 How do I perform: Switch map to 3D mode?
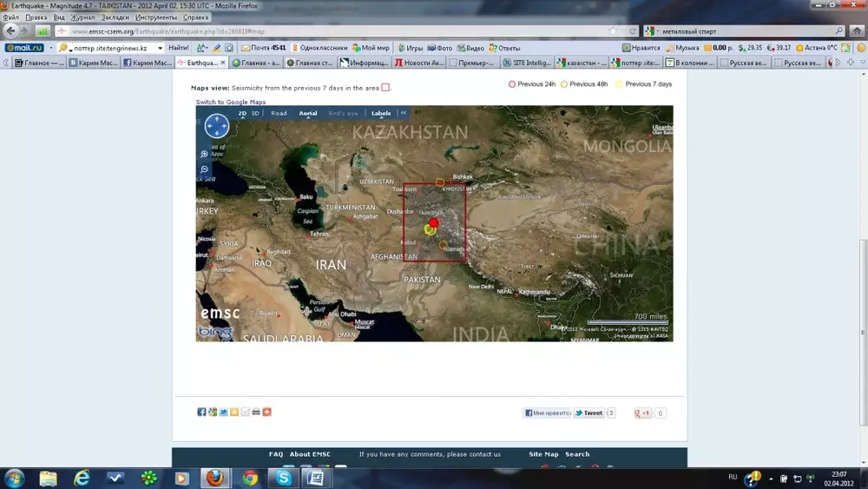click(x=256, y=113)
